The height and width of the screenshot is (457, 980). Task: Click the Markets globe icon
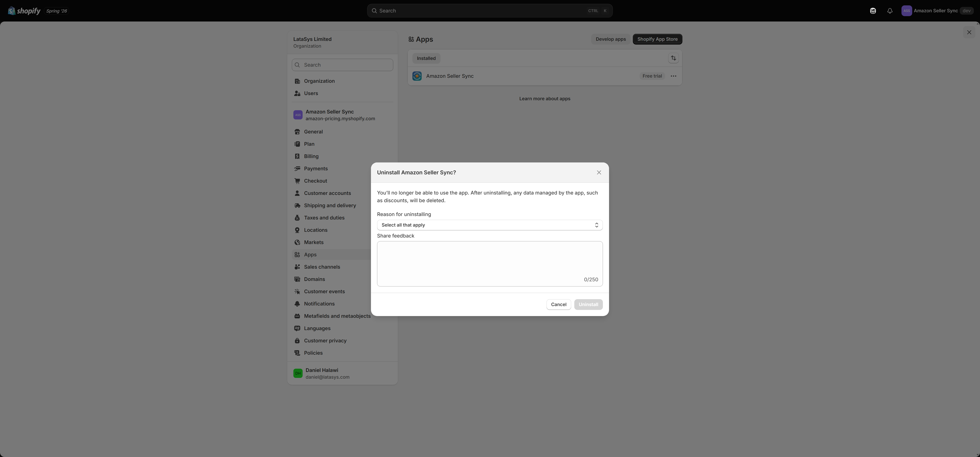(297, 242)
